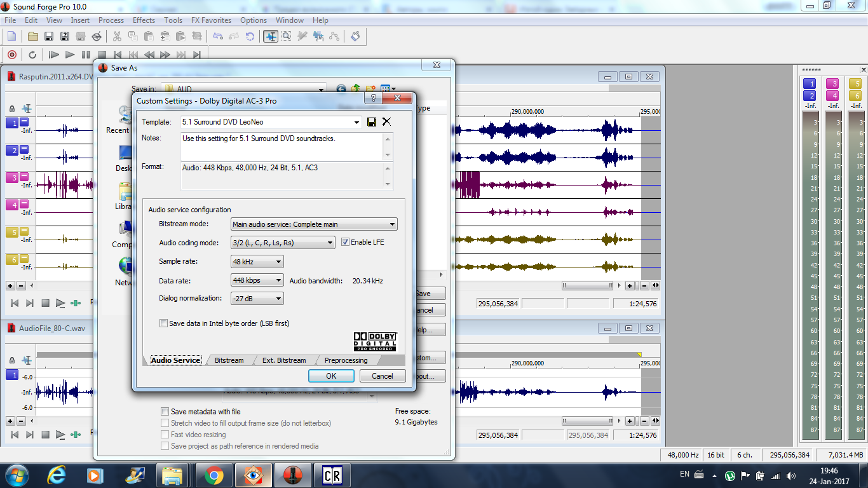Delete template with the X icon

pyautogui.click(x=386, y=122)
